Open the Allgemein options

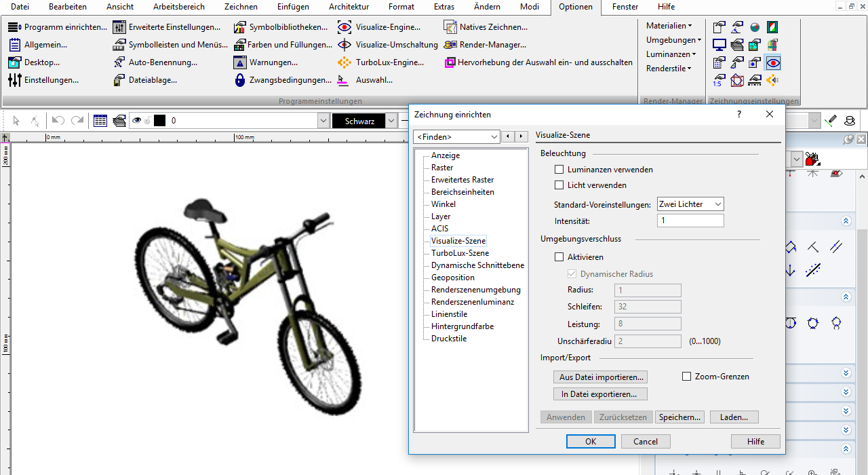click(37, 45)
